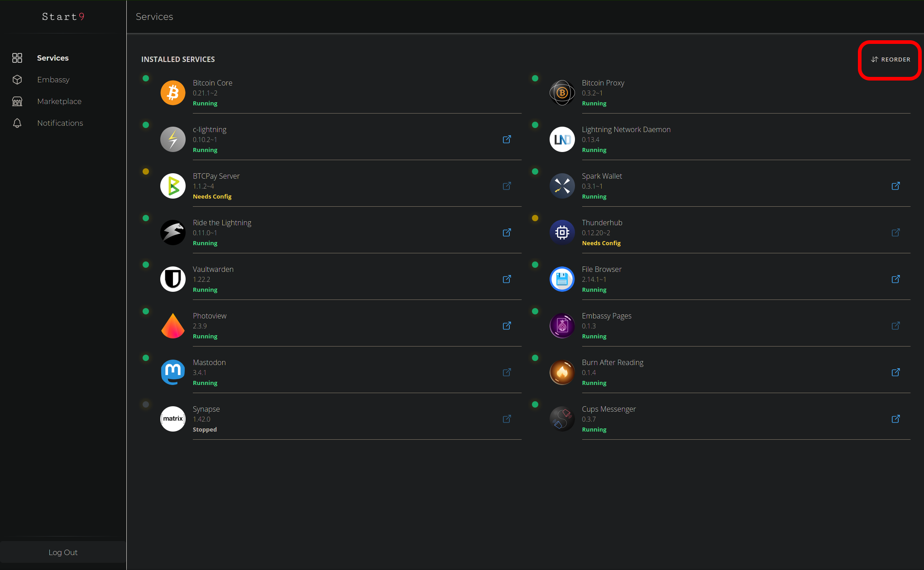Screen dimensions: 924x570
Task: Go to Marketplace in the sidebar
Action: (59, 101)
